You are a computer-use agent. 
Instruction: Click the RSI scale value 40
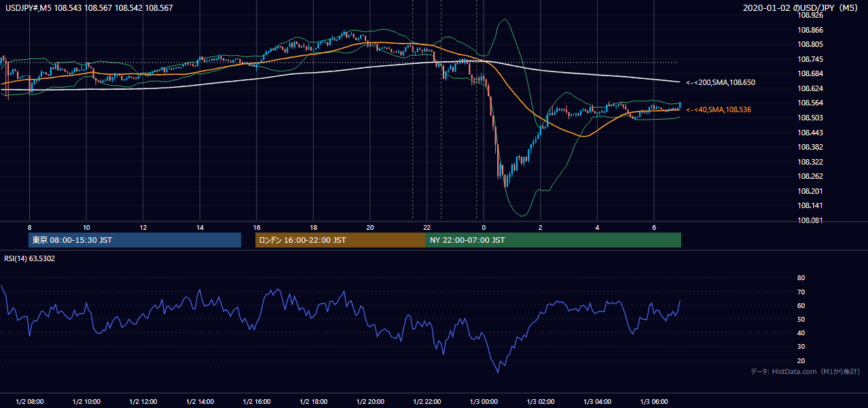point(801,333)
